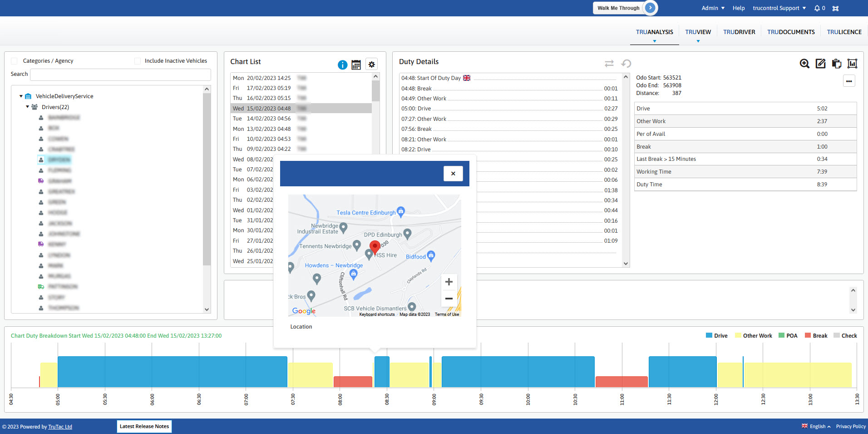
Task: Open Chart List settings gear
Action: coord(371,65)
